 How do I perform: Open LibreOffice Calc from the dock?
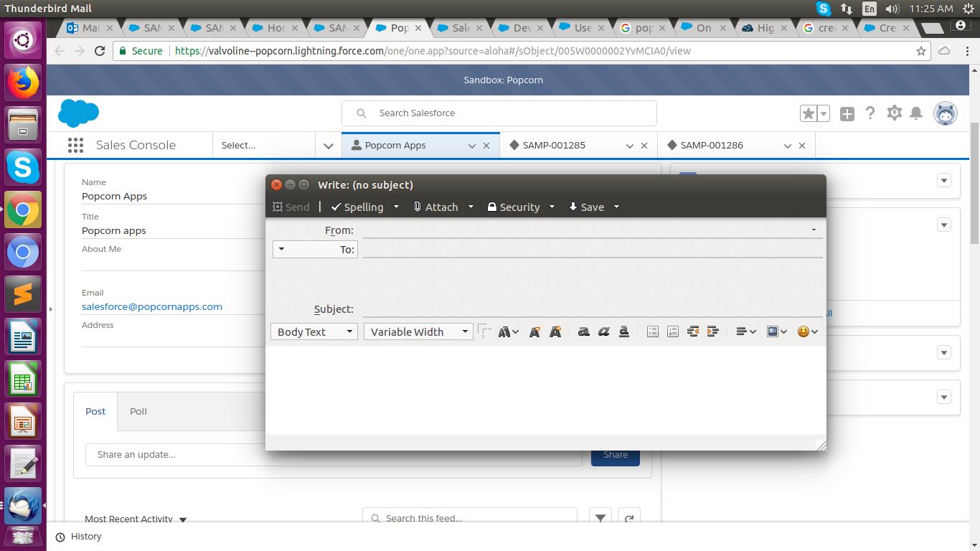[x=23, y=379]
